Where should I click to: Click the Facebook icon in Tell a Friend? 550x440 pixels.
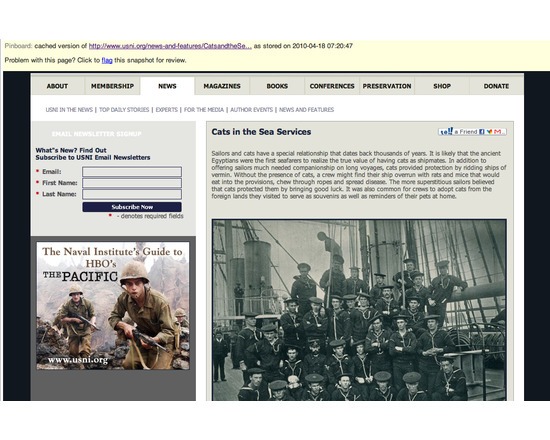pyautogui.click(x=482, y=132)
